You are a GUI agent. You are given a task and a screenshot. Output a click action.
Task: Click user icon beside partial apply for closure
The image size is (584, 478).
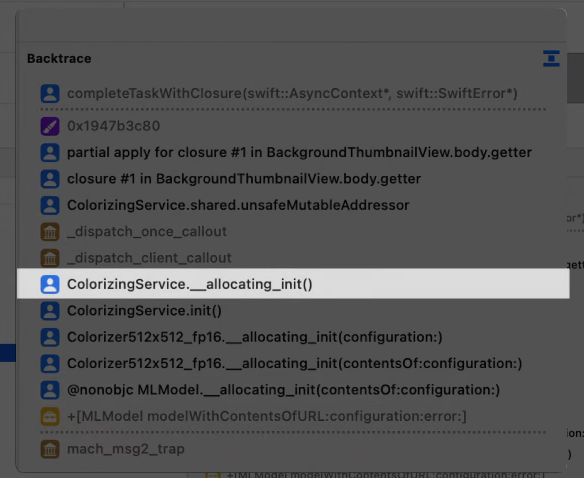(x=50, y=152)
